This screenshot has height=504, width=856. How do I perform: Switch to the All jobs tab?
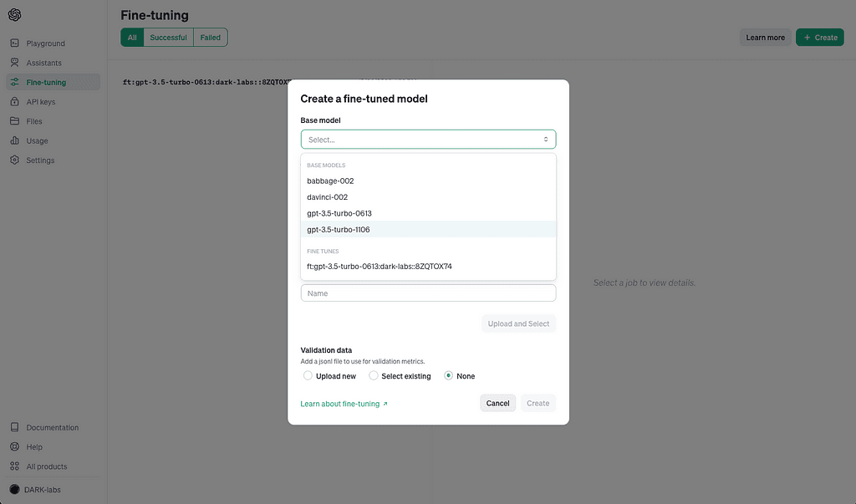tap(132, 37)
